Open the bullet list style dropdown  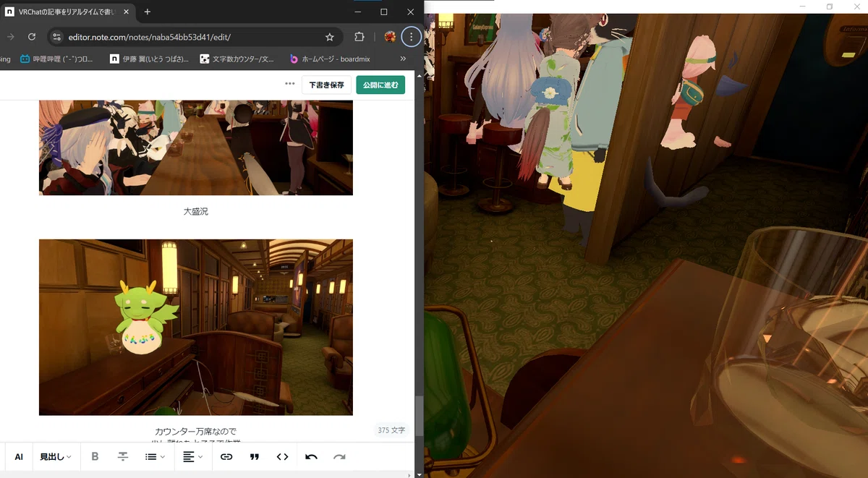point(155,457)
